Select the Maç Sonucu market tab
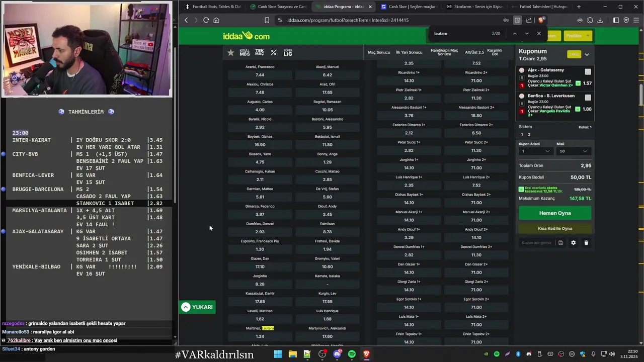This screenshot has height=362, width=644. click(x=379, y=52)
